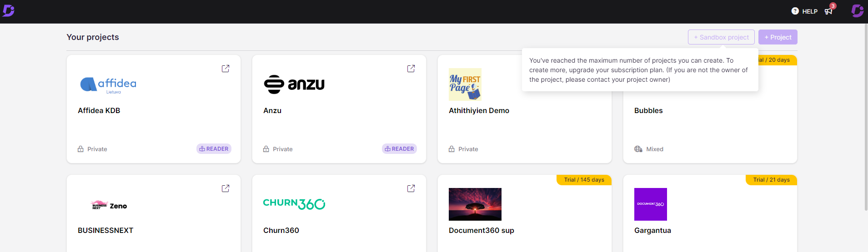The width and height of the screenshot is (868, 252).
Task: Click the Gargantua purple logo thumbnail
Action: 650,204
